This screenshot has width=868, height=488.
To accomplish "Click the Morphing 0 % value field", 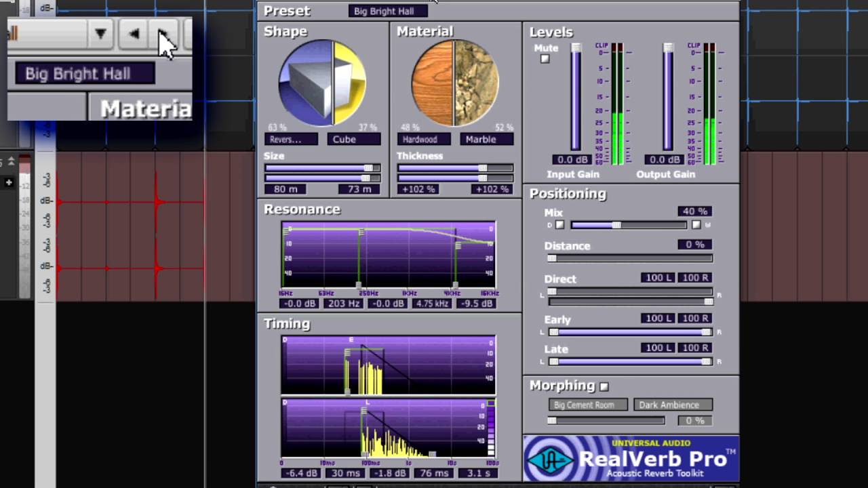I will coord(695,420).
